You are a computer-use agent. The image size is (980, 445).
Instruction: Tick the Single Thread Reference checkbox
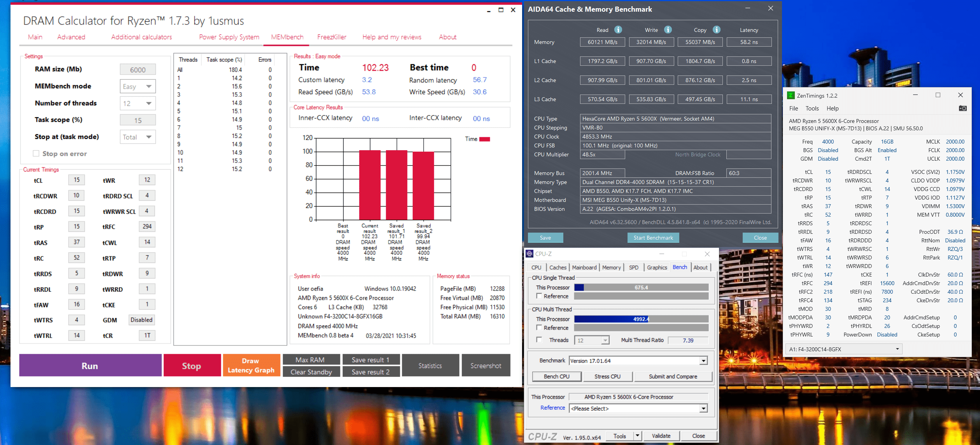click(539, 296)
